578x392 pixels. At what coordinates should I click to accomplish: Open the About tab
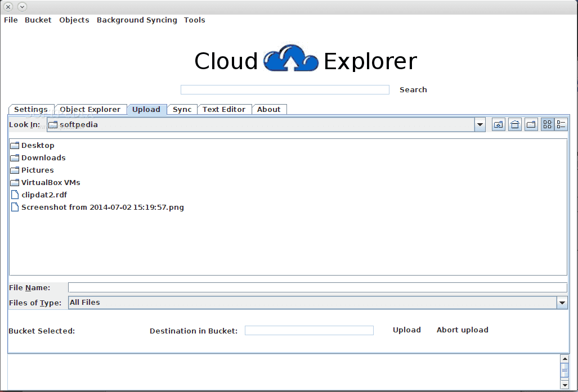269,110
